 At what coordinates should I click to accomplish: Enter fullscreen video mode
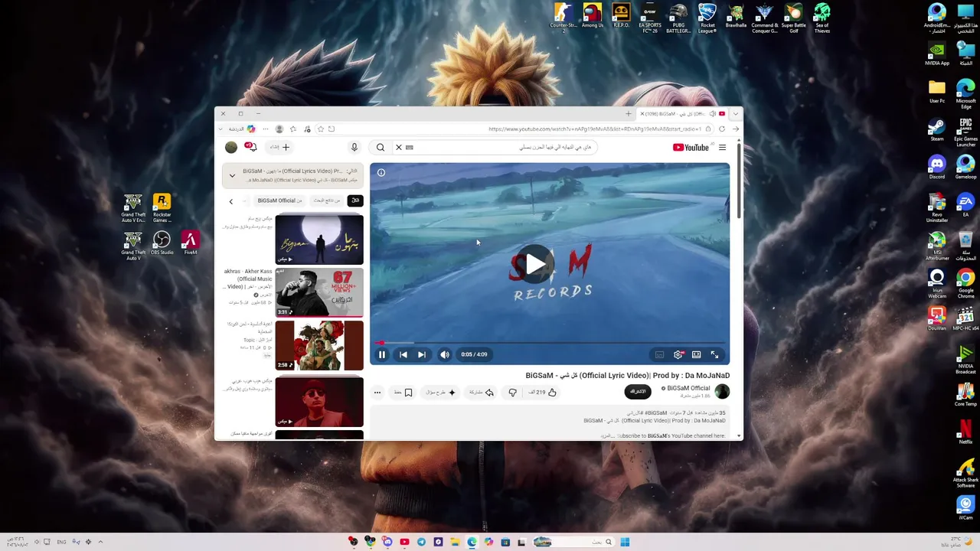[x=715, y=354]
